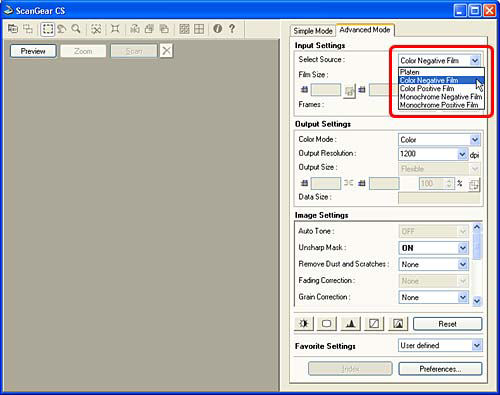The width and height of the screenshot is (500, 395).
Task: Click the Output Size aspect lock icon
Action: click(349, 183)
